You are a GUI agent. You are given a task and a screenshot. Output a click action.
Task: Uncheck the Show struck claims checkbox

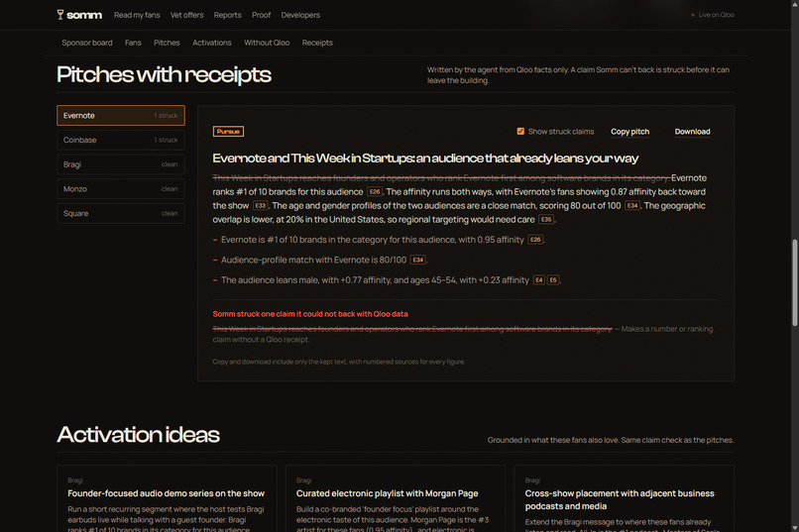point(520,132)
